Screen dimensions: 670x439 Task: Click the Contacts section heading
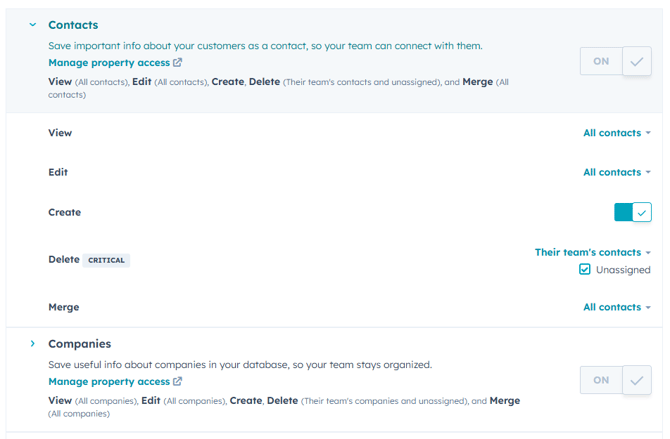pyautogui.click(x=73, y=24)
